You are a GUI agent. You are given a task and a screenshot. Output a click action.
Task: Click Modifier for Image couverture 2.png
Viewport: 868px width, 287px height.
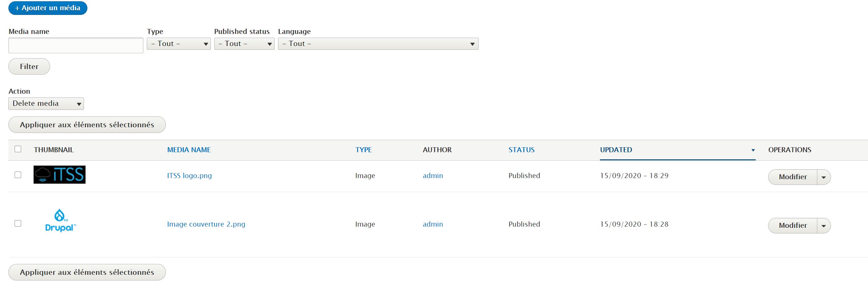coord(792,226)
